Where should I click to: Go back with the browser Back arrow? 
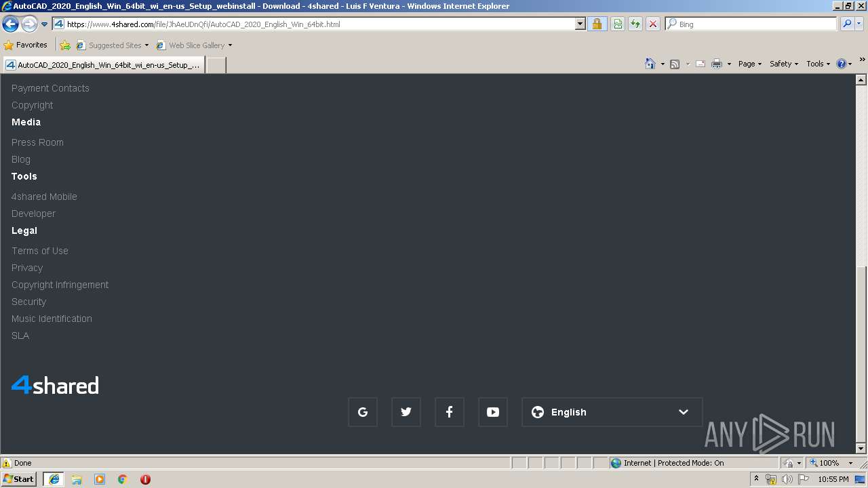(x=10, y=24)
